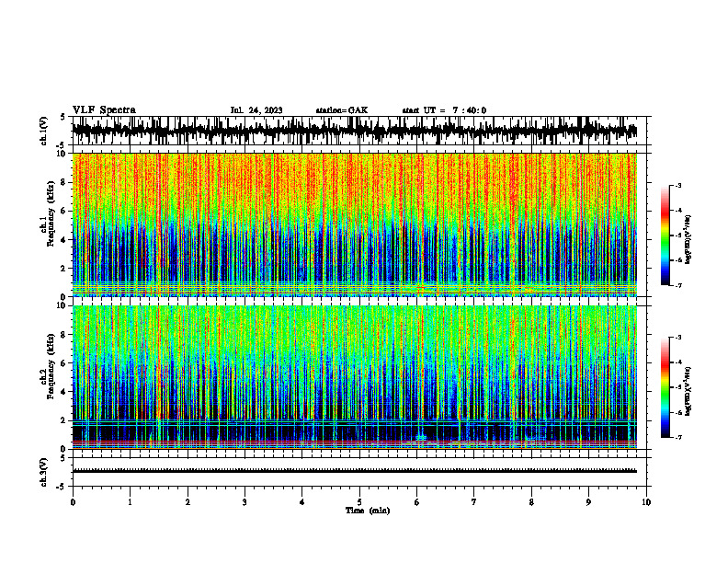Click time axis tick label "8"
The height and width of the screenshot is (563, 728).
coord(531,502)
